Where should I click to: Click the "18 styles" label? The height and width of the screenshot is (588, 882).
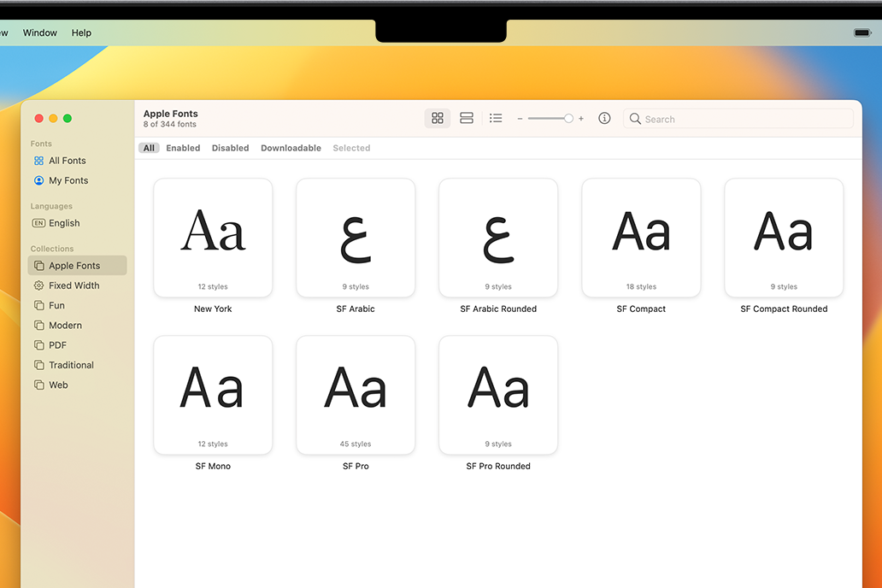[641, 286]
